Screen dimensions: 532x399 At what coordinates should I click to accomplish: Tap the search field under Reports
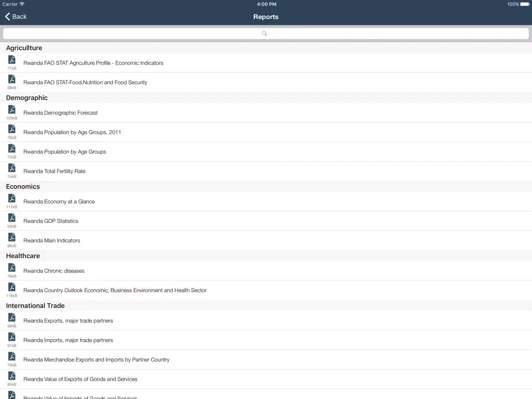(x=266, y=34)
